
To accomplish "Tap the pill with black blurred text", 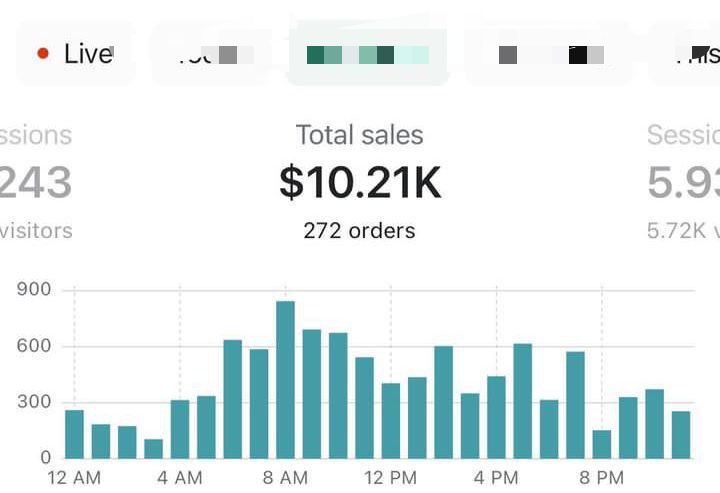I will (x=548, y=54).
